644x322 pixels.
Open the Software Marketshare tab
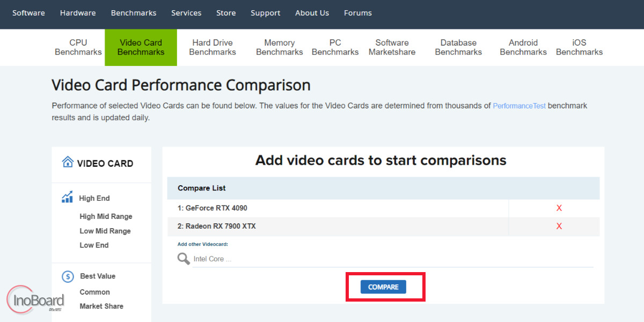pos(392,47)
